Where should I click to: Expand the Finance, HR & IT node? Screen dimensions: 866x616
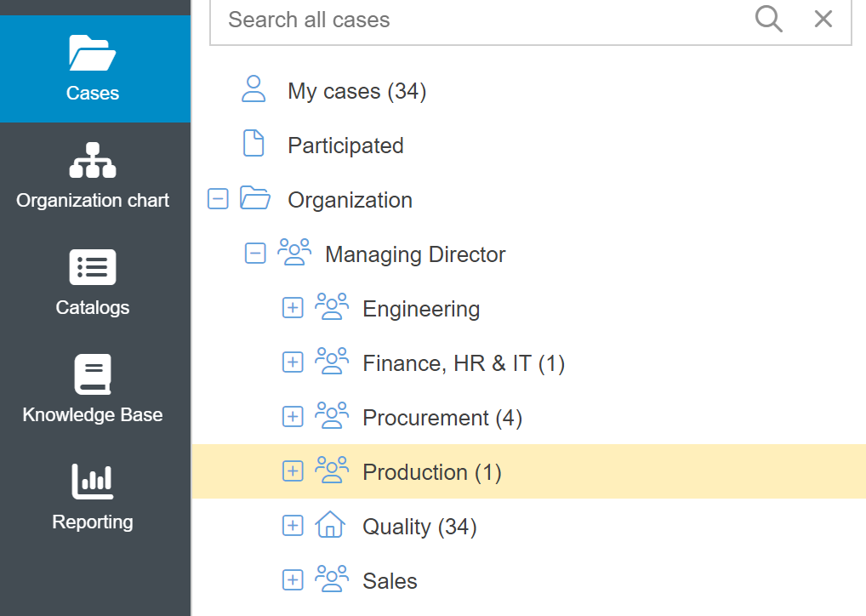click(293, 362)
